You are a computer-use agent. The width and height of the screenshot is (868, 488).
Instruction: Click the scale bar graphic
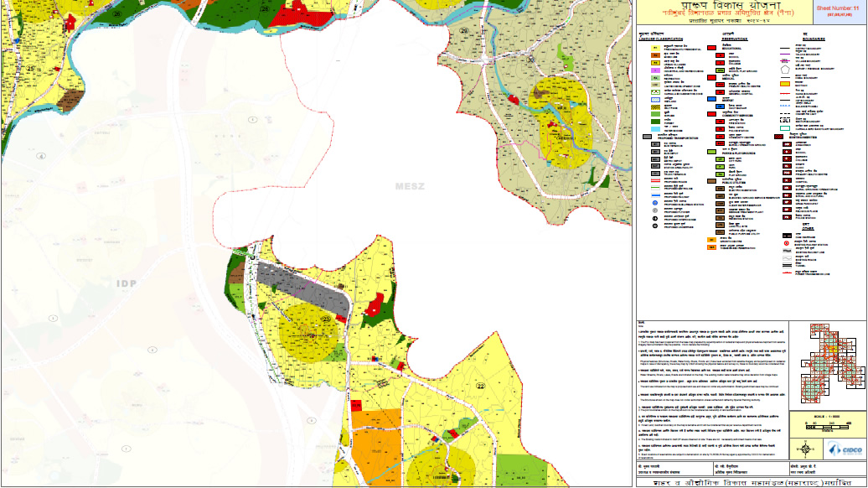827,427
